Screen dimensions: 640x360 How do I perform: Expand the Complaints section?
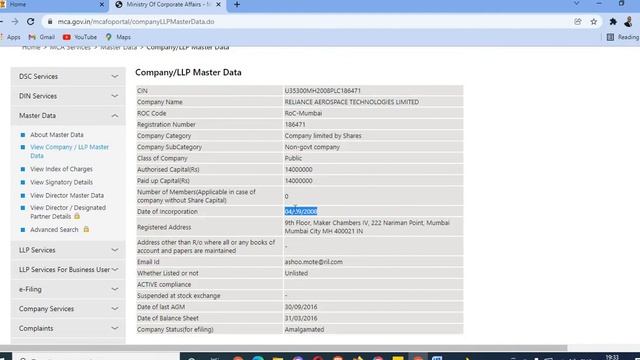[x=68, y=329]
